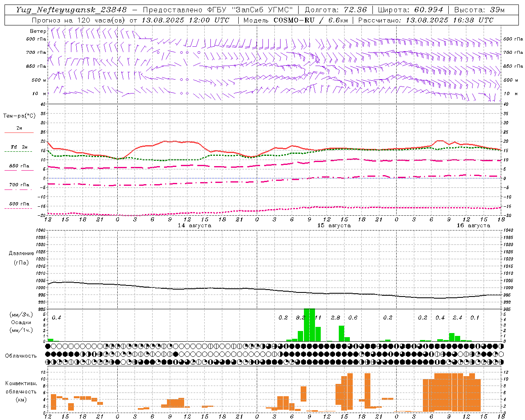Click the 0.1 precipitation total
Image resolution: width=525 pixels, height=420 pixels.
tap(475, 318)
